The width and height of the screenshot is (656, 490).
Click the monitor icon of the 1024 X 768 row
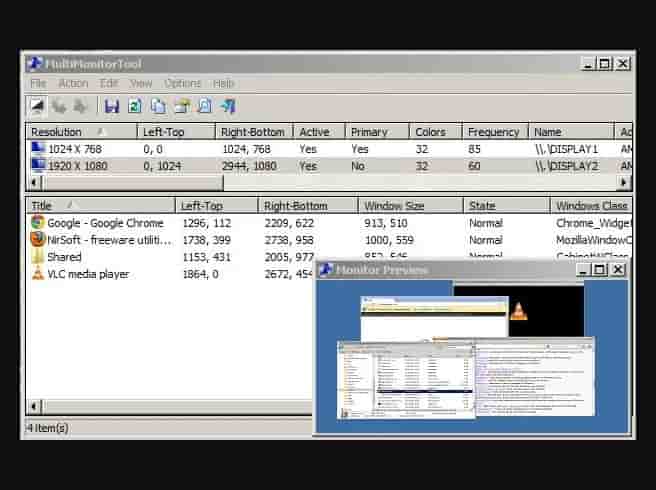(38, 149)
